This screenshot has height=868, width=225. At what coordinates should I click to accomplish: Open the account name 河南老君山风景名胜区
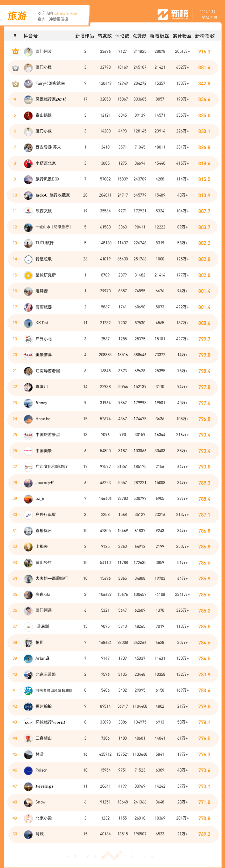click(x=54, y=691)
